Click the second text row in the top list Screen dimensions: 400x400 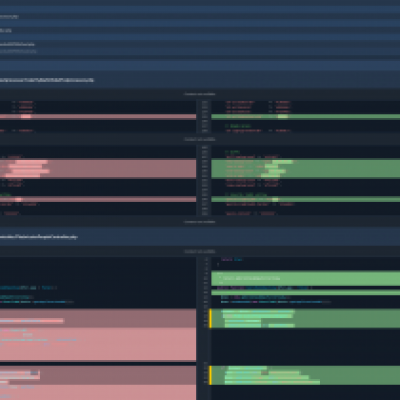6,30
